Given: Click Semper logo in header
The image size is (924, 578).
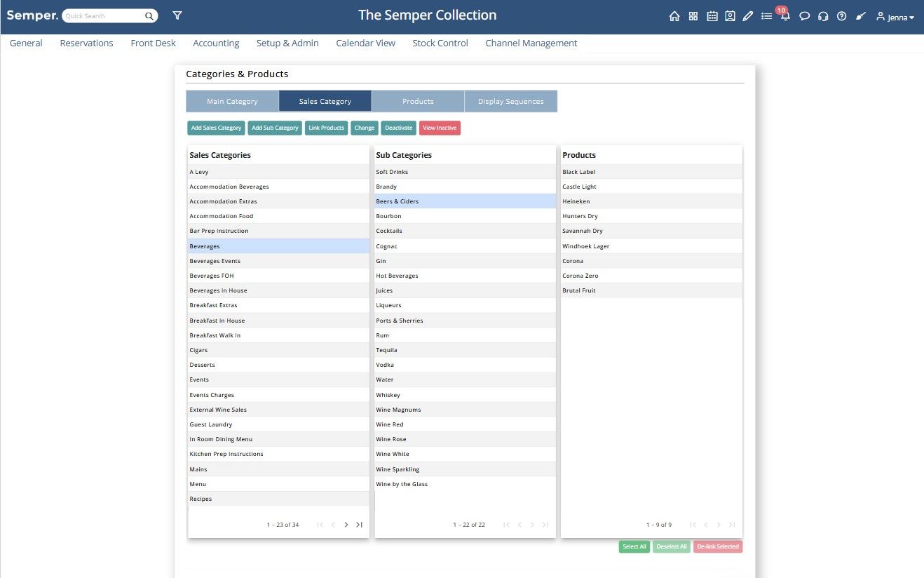Looking at the screenshot, I should (32, 15).
